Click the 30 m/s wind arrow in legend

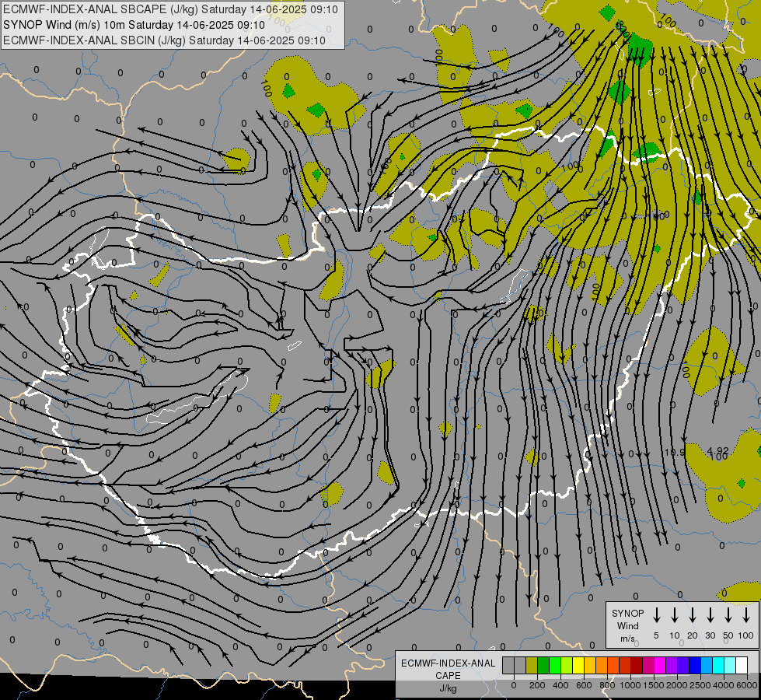(710, 615)
